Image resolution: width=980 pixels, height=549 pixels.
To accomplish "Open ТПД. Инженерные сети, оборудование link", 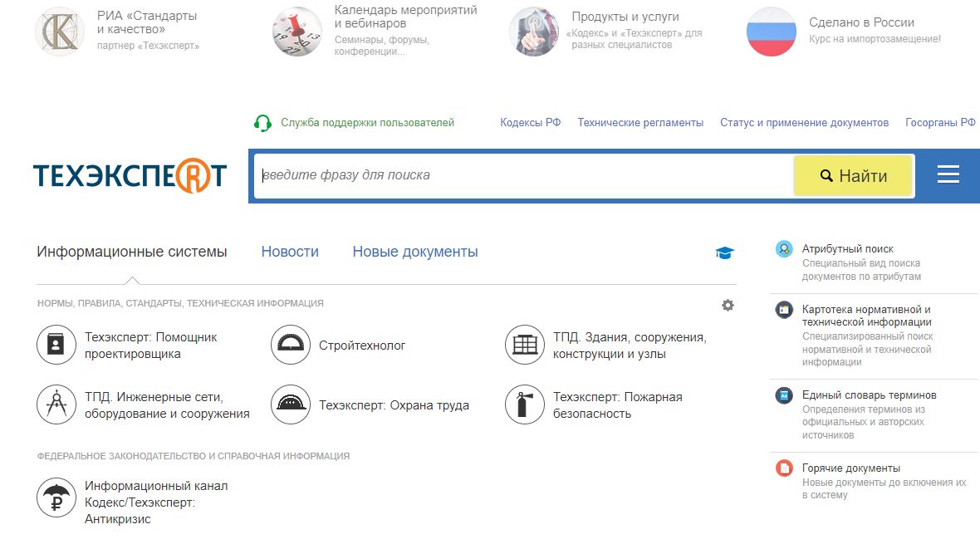I will (167, 405).
